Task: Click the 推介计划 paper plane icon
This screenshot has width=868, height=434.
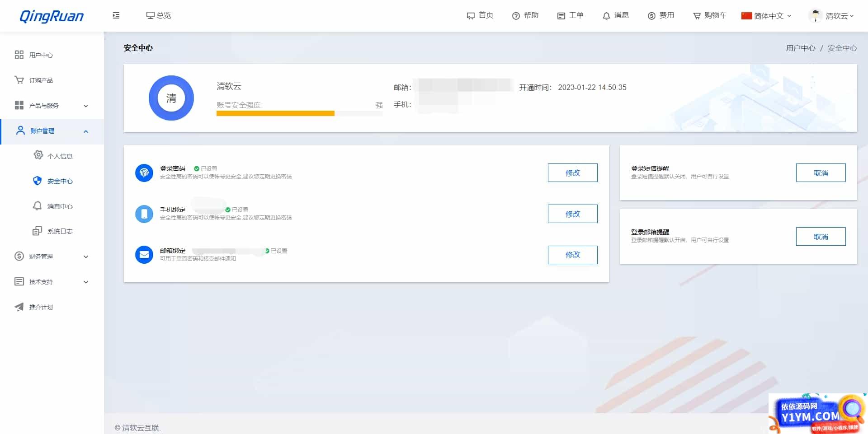Action: pos(19,307)
